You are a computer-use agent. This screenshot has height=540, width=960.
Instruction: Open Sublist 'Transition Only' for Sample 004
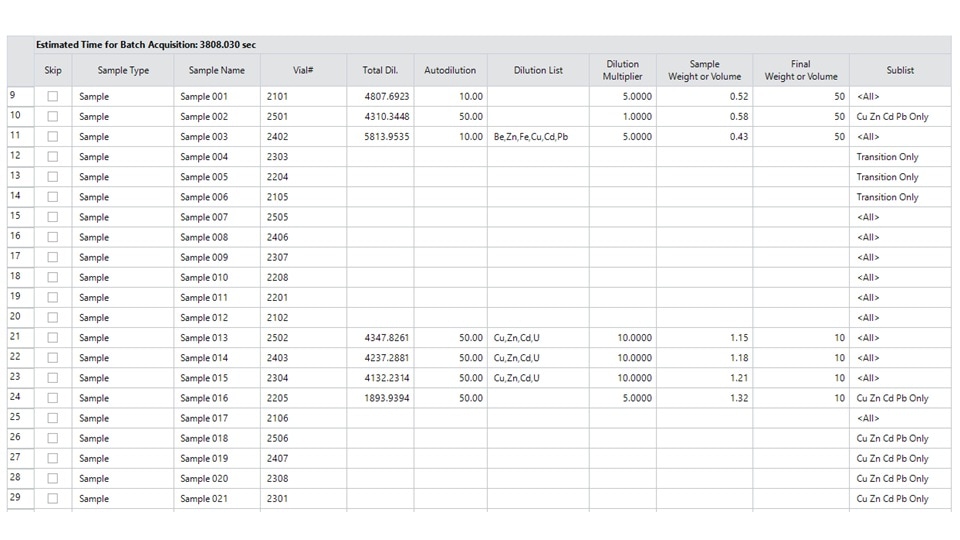click(900, 157)
